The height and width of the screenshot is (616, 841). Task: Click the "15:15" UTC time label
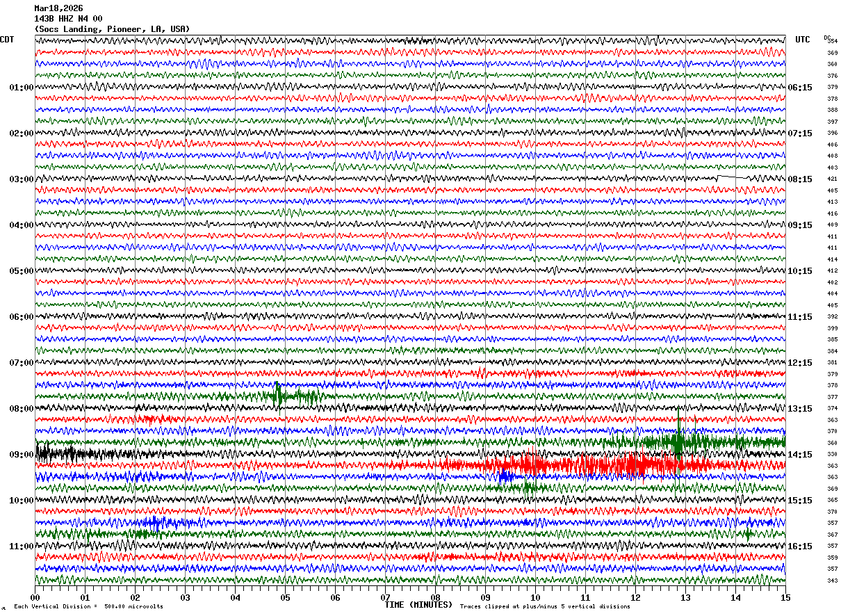point(800,501)
